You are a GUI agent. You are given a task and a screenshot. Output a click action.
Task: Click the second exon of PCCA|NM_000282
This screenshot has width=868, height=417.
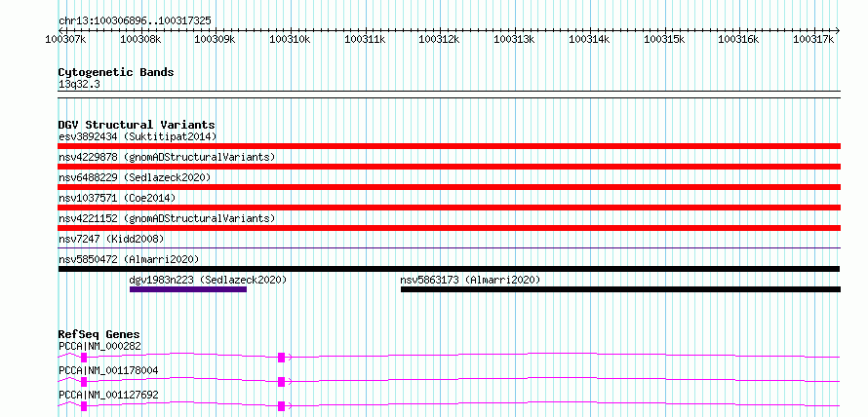(x=281, y=358)
